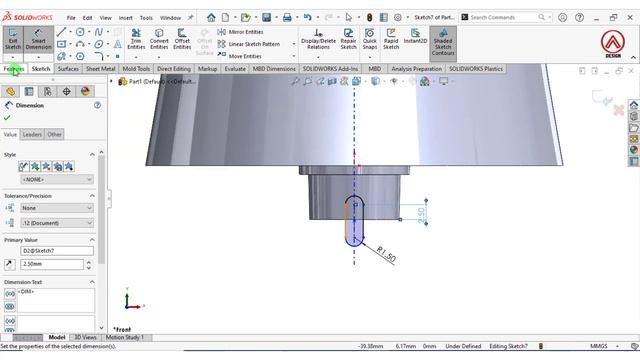Open the Style <NONE> dropdown
This screenshot has height=360, width=640.
click(x=57, y=180)
